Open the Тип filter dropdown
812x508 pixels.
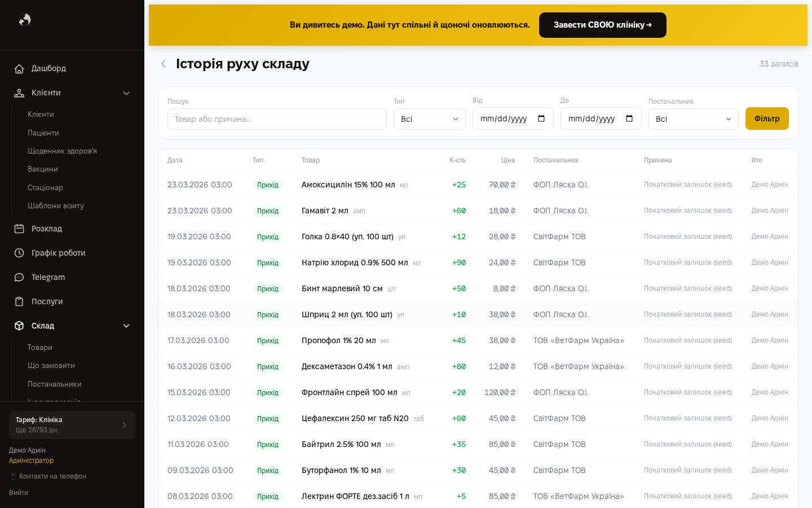click(430, 119)
